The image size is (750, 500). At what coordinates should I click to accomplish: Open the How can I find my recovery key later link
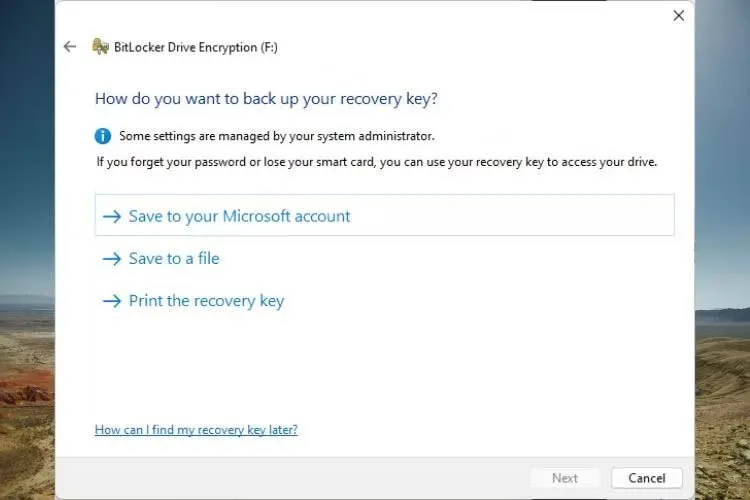[x=196, y=430]
